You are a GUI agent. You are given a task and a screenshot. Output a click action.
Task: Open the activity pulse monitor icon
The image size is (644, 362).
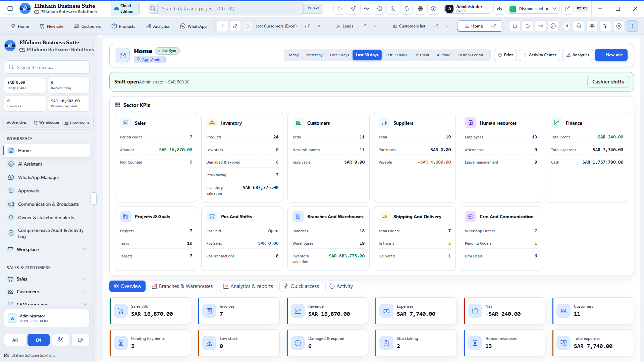point(366,9)
